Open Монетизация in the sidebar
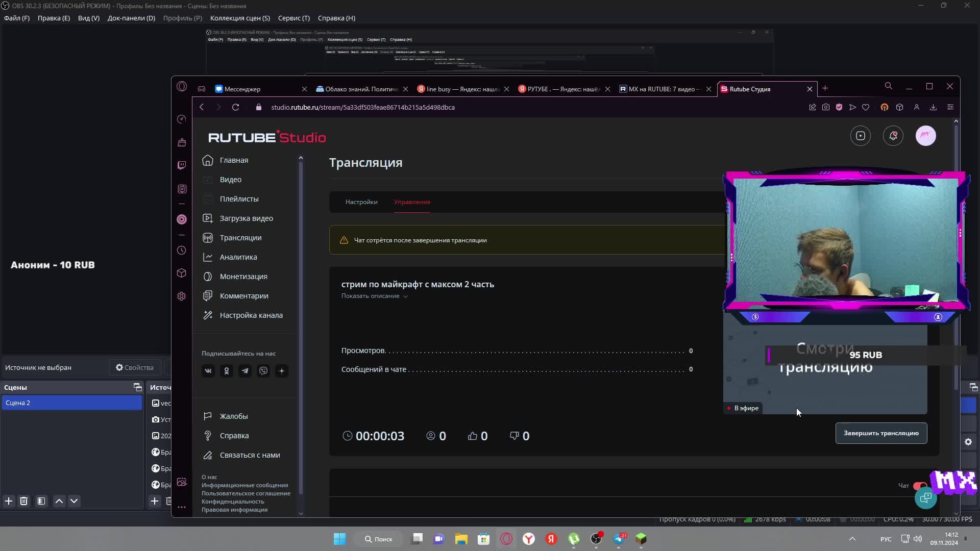 click(234, 277)
